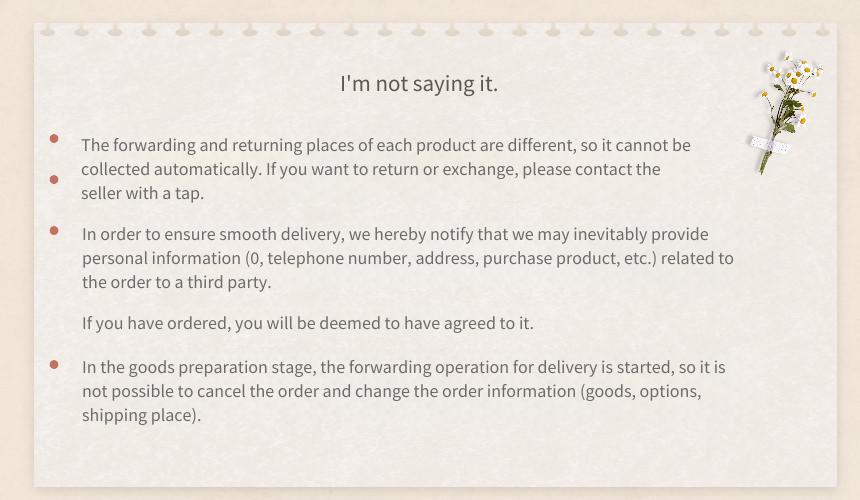This screenshot has height=500, width=860.
Task: Click the text "shipping place)."
Action: (x=142, y=415)
